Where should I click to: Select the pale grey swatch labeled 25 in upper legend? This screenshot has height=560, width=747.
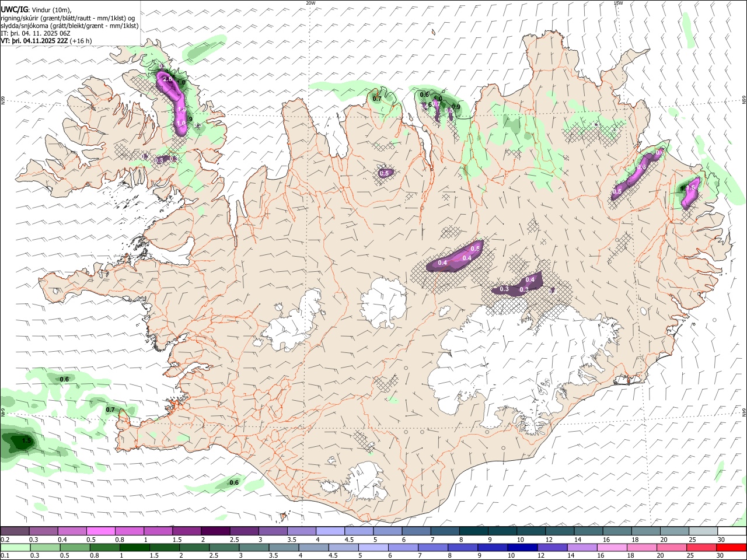(703, 531)
